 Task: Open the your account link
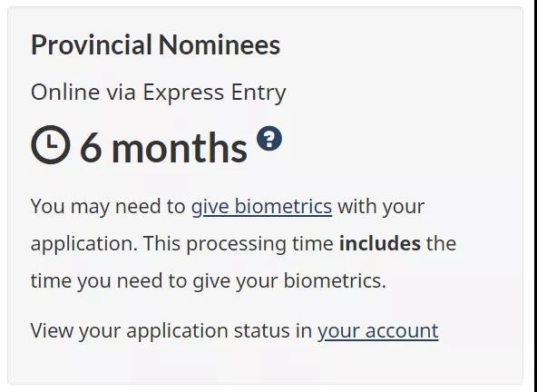(x=377, y=330)
